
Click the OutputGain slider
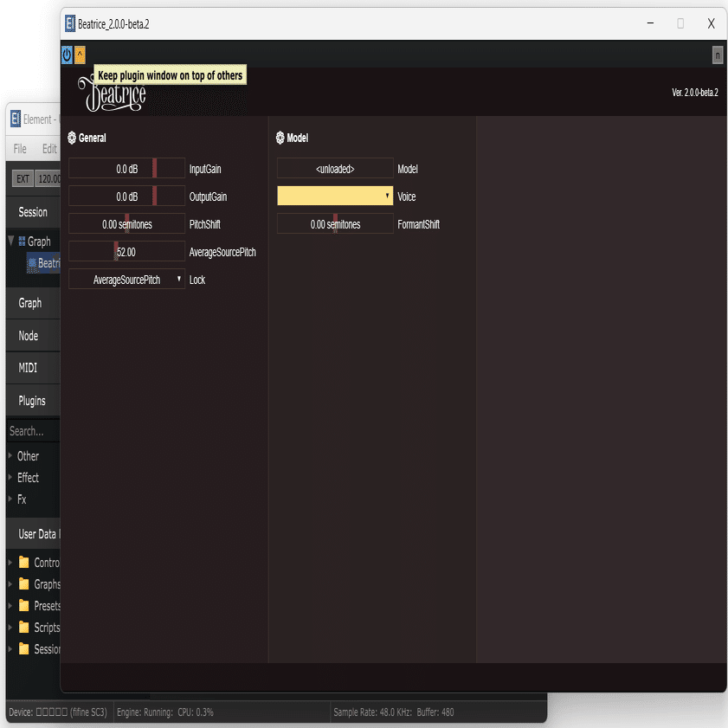point(126,196)
